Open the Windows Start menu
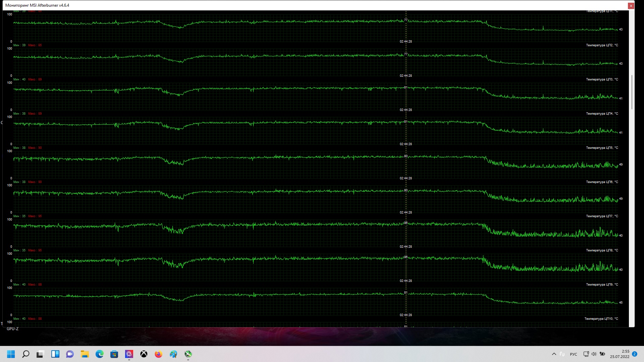Viewport: 644px width, 362px height. (x=11, y=354)
